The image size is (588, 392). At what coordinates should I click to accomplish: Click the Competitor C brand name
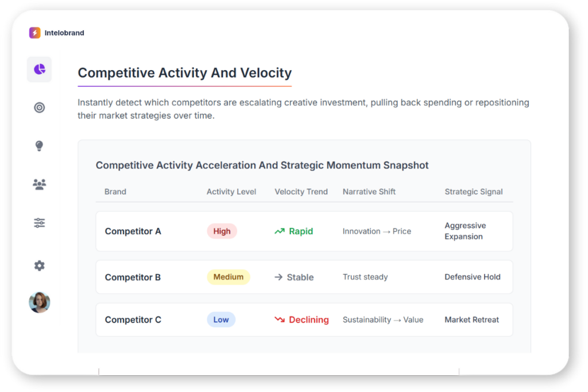coord(133,320)
